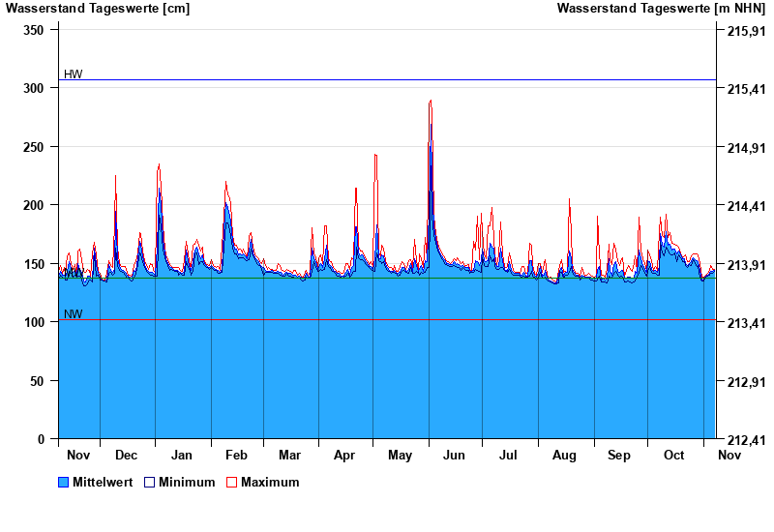The width and height of the screenshot is (774, 532).
Task: Click the 350 tick on left axis
Action: tap(34, 30)
